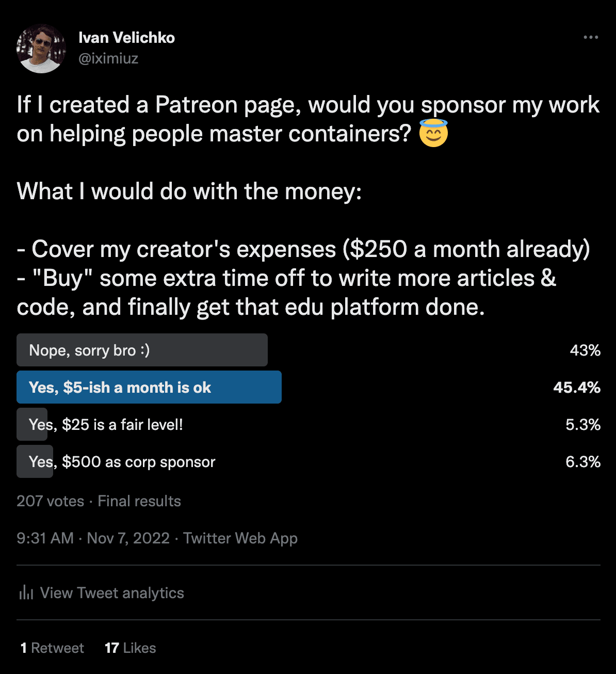This screenshot has height=674, width=616.
Task: Click the View Tweet analytics link
Action: [x=112, y=593]
